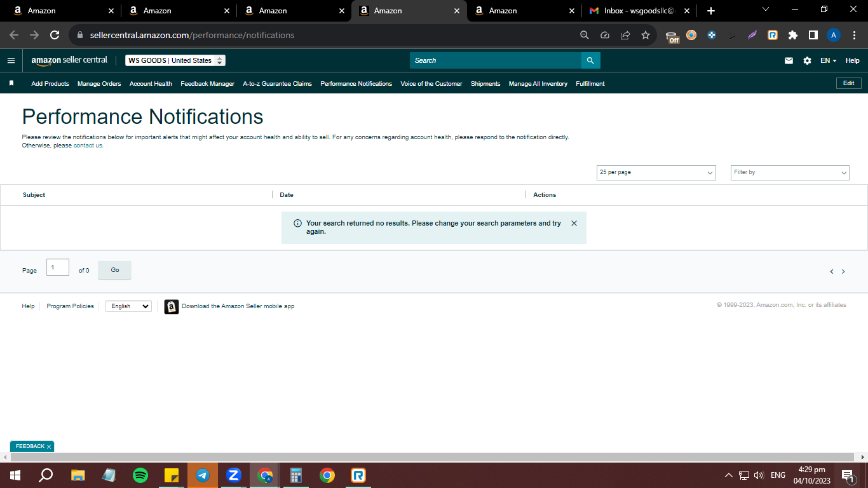Click the Edit button in navigation bar
Image resolution: width=868 pixels, height=488 pixels.
point(849,83)
